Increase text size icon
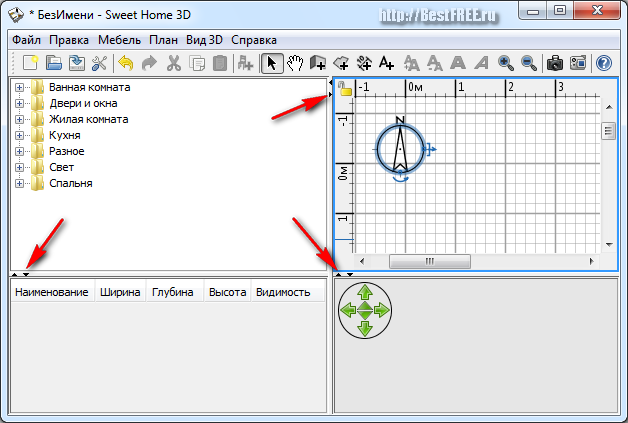 click(x=411, y=63)
